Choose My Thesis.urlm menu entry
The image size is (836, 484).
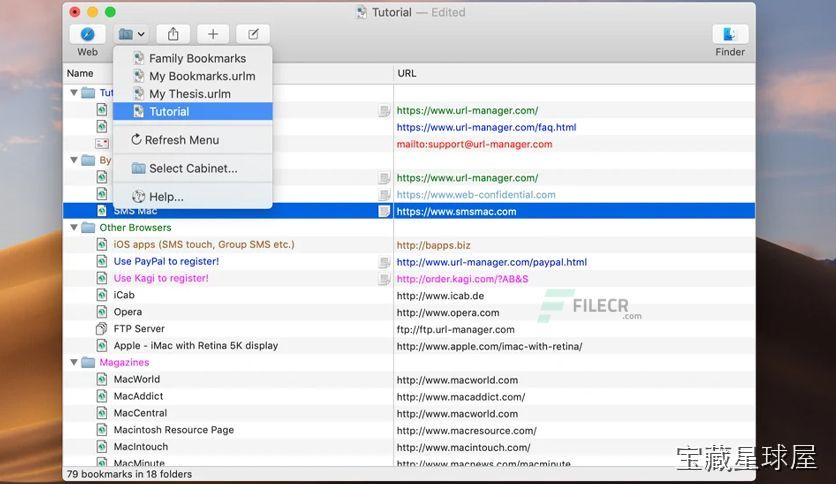[x=192, y=94]
